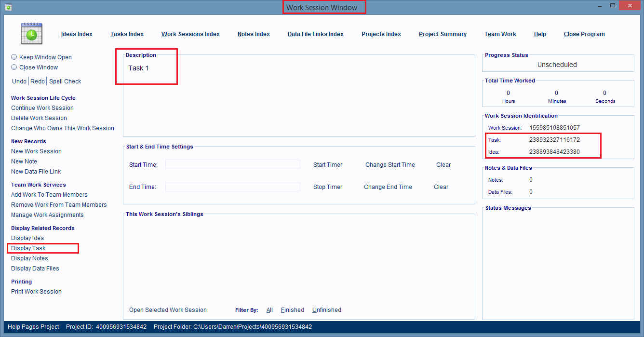Click Continue Work Session
Viewport: 644px width, 337px height.
point(42,108)
